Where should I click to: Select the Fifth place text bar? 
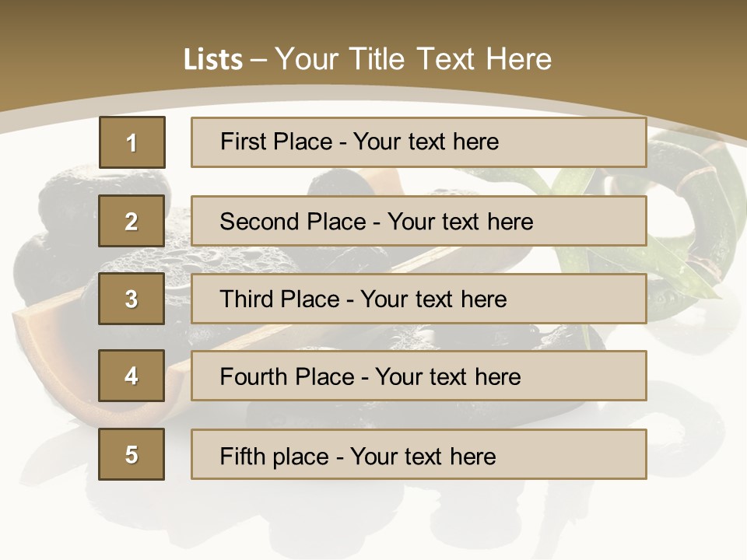[x=419, y=454]
